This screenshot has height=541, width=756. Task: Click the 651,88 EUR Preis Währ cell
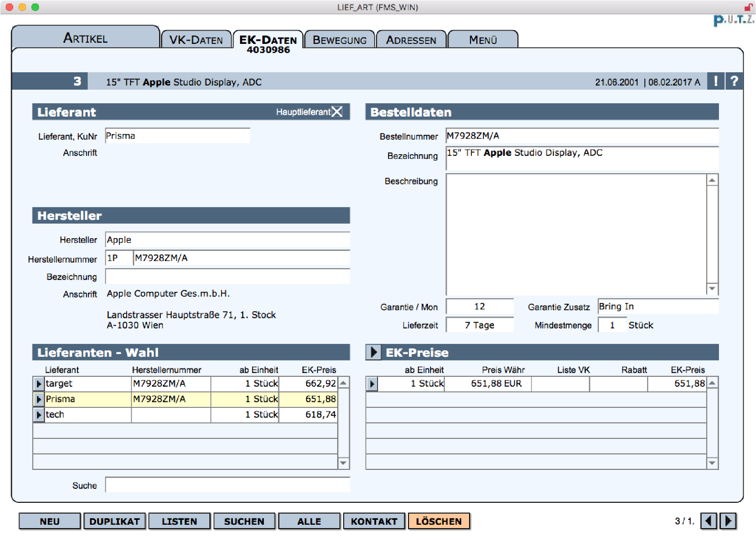point(488,384)
